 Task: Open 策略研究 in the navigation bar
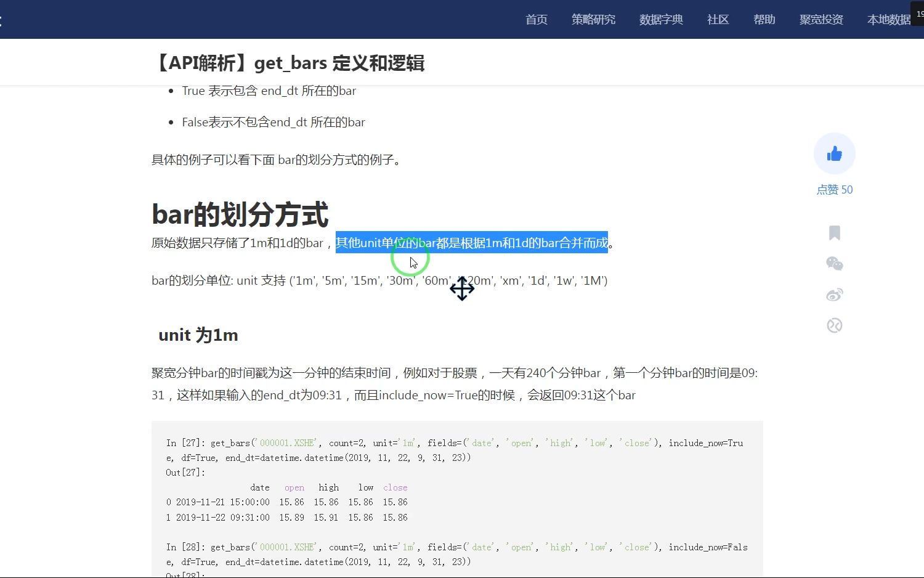coord(593,20)
